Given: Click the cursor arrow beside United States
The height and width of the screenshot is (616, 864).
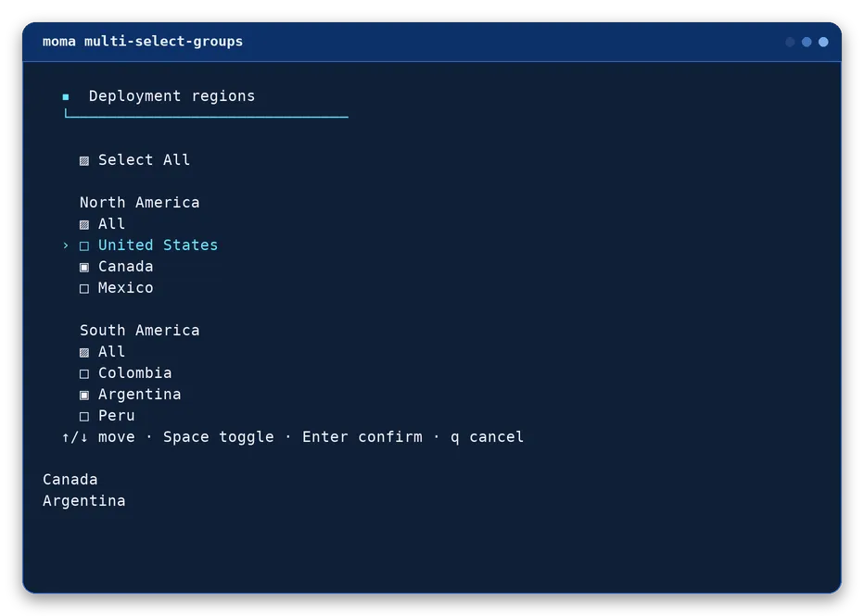Looking at the screenshot, I should pos(66,245).
